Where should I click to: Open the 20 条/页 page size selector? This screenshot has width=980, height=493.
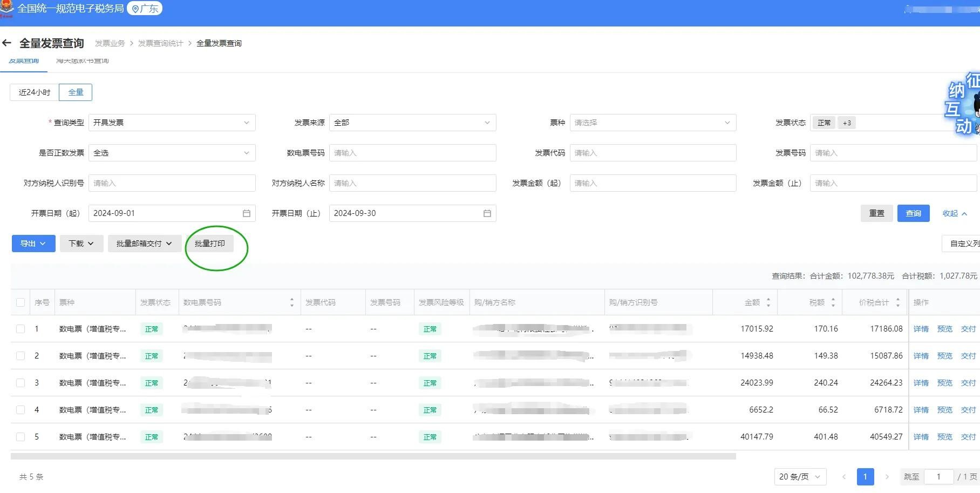[800, 477]
